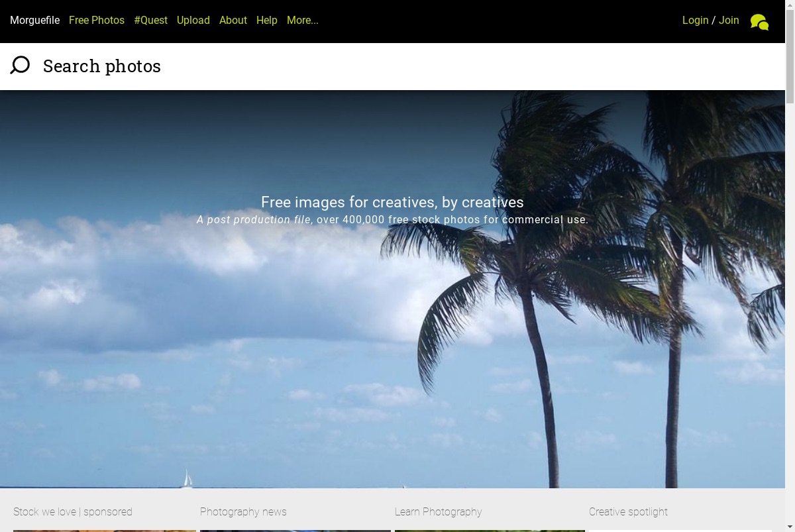Viewport: 795px width, 532px height.
Task: Focus the Search photos input field
Action: click(x=411, y=66)
